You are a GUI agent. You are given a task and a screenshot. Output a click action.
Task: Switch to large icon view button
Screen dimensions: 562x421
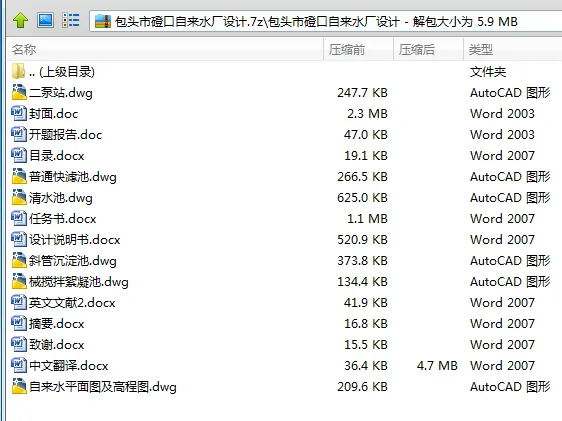(46, 20)
